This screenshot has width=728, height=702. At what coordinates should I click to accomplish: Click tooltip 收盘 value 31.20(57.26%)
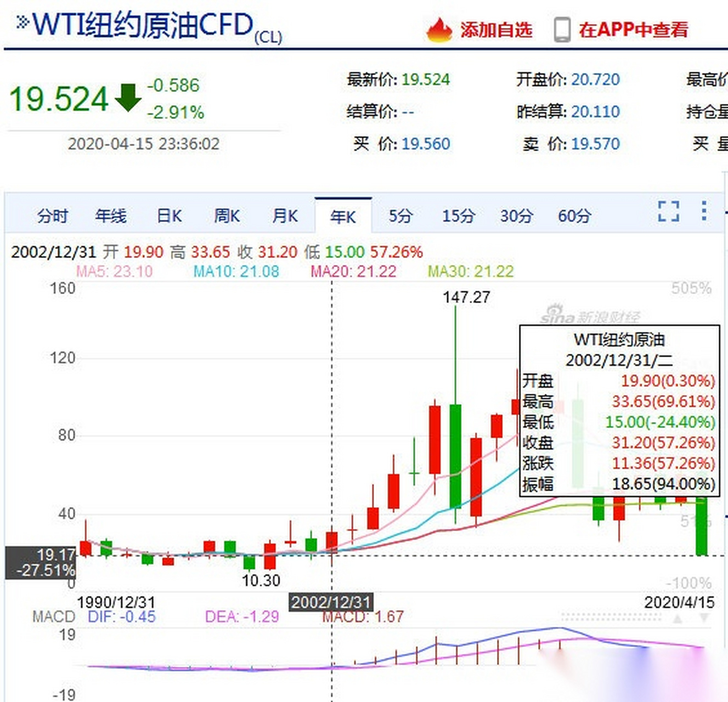tap(663, 443)
